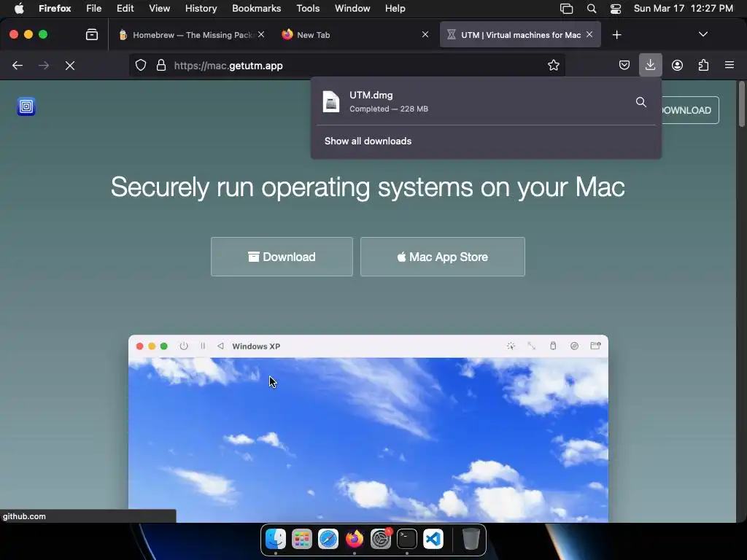747x560 pixels.
Task: Click Show all downloads
Action: click(368, 141)
